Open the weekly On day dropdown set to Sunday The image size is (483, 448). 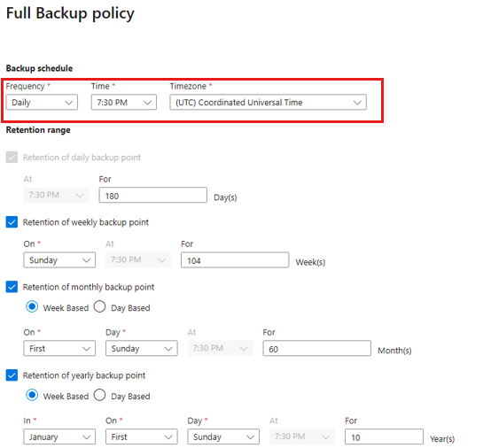(59, 260)
